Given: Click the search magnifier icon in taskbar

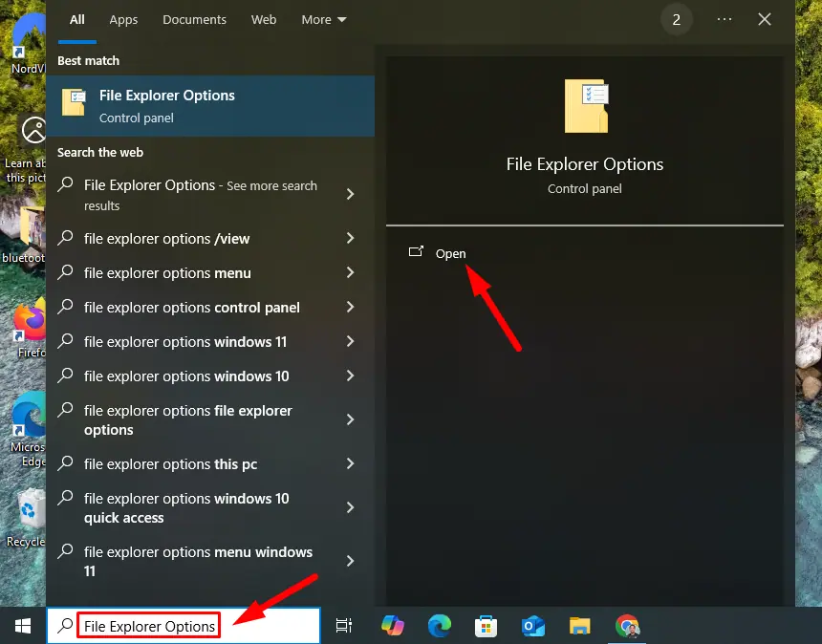Looking at the screenshot, I should tap(65, 625).
